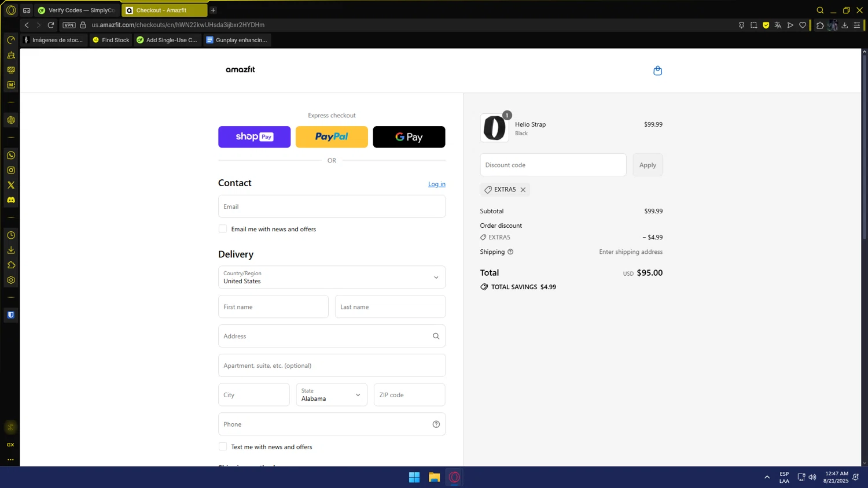868x488 pixels.
Task: Open the profile avatar in toolbar
Action: (833, 25)
